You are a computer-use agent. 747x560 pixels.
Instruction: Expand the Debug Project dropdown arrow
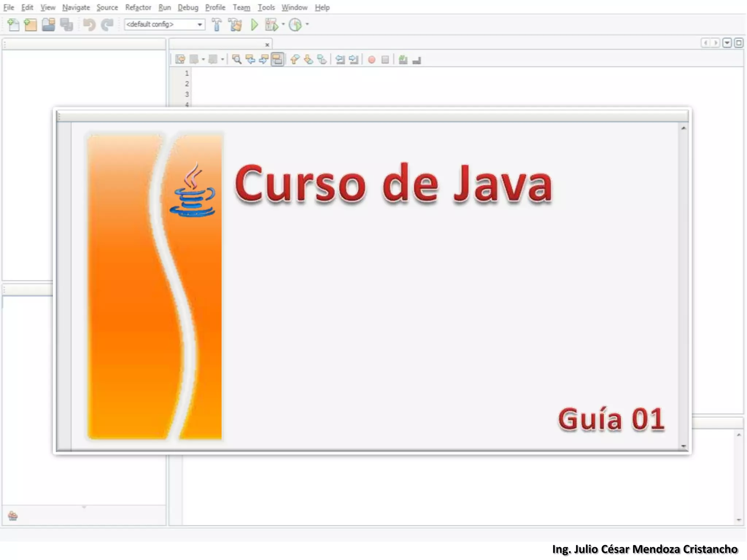(283, 24)
